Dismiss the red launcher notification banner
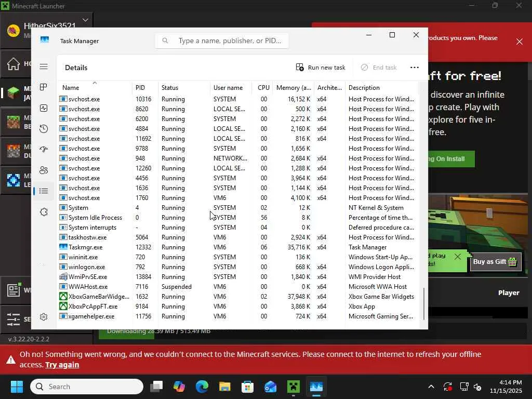Viewport: 532px width, 399px height. click(x=520, y=42)
